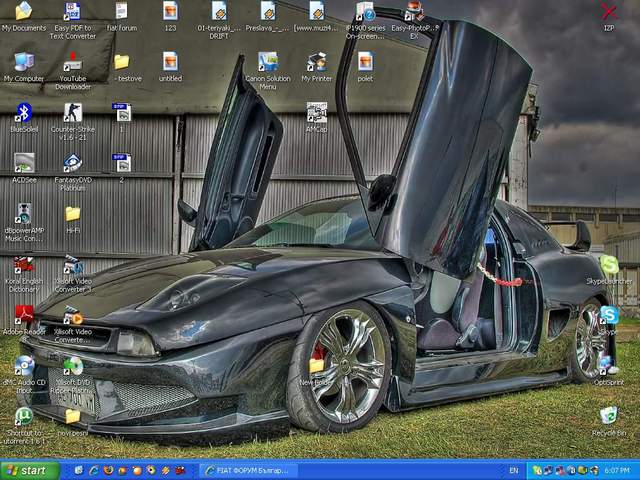Launch Counter-Strike v1.6 shortcut
640x480 pixels.
pyautogui.click(x=72, y=113)
